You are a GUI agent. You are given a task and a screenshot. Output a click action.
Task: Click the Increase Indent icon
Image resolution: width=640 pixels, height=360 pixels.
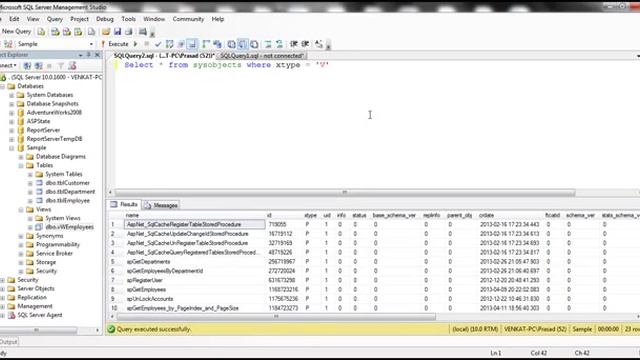click(x=305, y=44)
